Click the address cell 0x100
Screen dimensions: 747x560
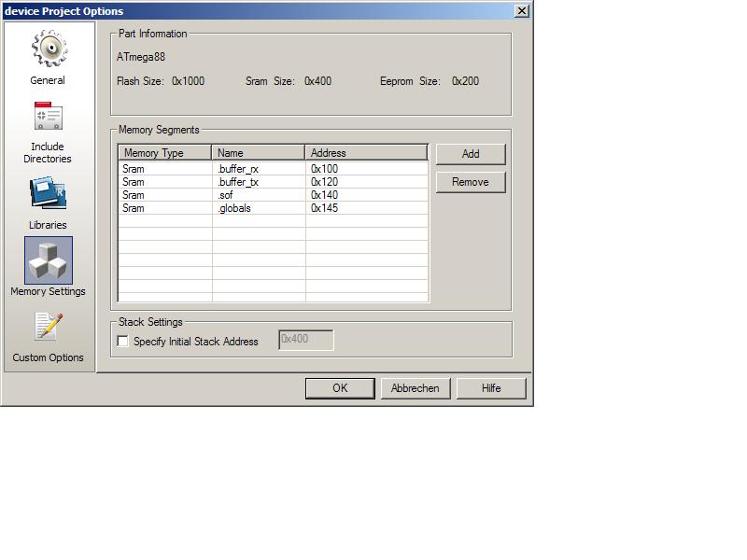coord(324,169)
